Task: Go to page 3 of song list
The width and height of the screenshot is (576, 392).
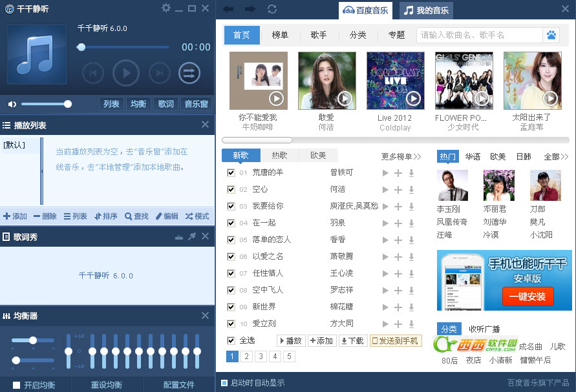Action: click(261, 356)
